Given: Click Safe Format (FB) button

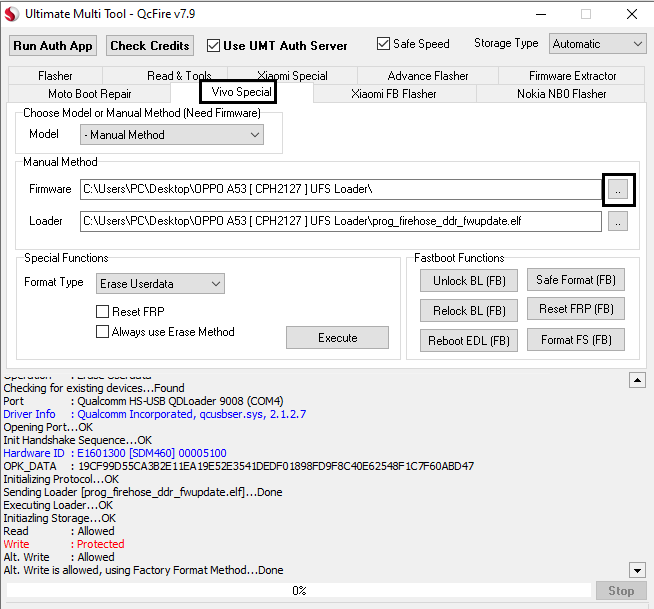Looking at the screenshot, I should (576, 279).
